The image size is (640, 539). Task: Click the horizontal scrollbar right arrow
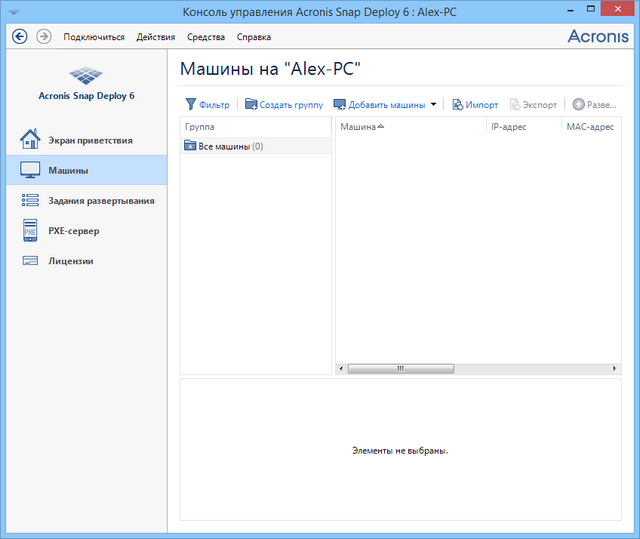(615, 368)
